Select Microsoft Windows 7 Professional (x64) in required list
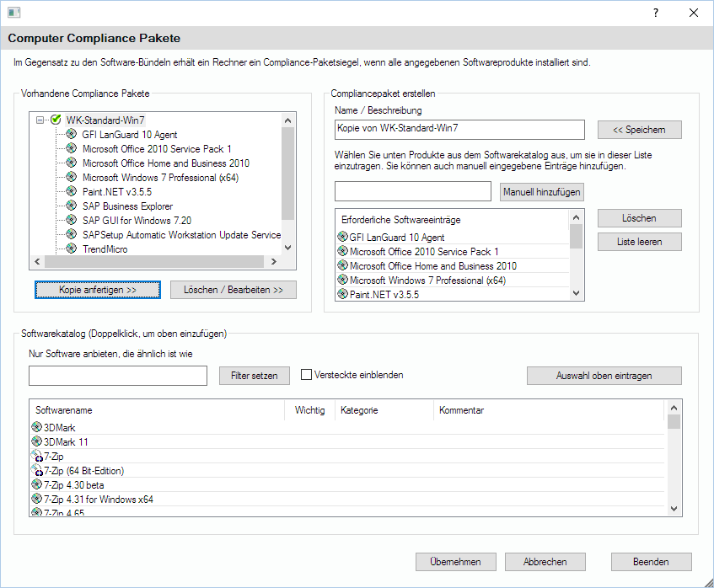 tap(453, 280)
